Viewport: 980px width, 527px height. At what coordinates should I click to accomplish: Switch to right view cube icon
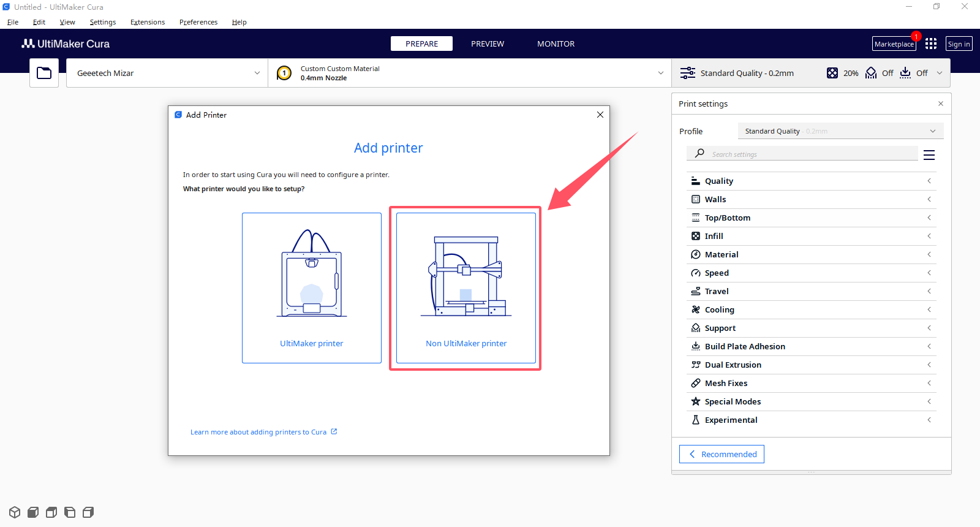[88, 512]
